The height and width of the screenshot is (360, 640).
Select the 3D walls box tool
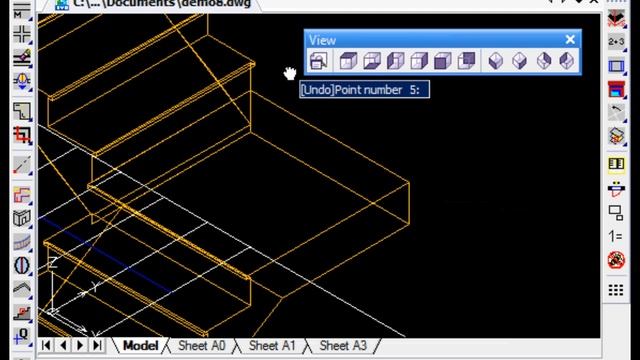pyautogui.click(x=22, y=218)
